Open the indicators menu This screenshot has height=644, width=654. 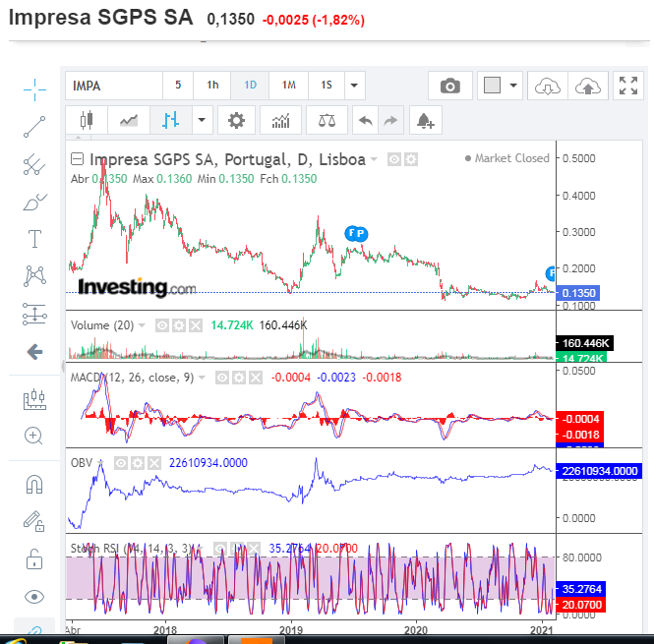click(280, 120)
